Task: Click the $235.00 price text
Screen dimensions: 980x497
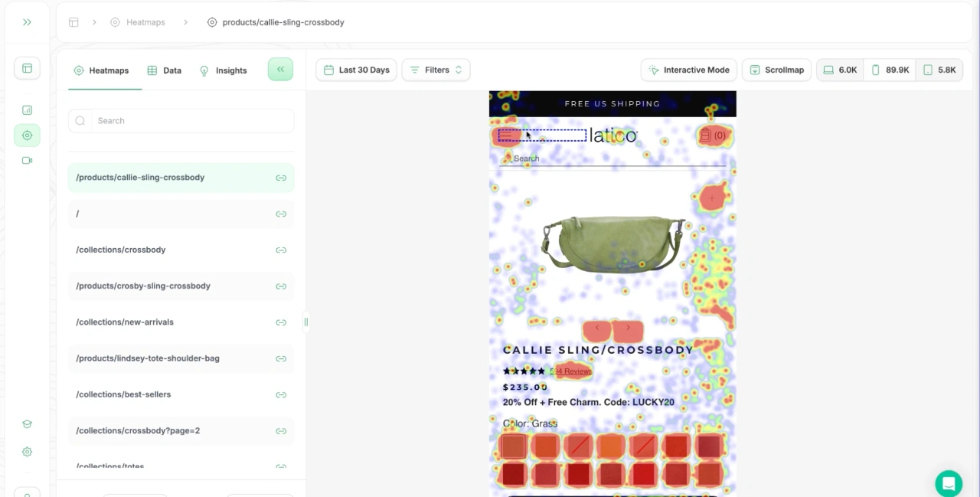Action: pyautogui.click(x=525, y=387)
